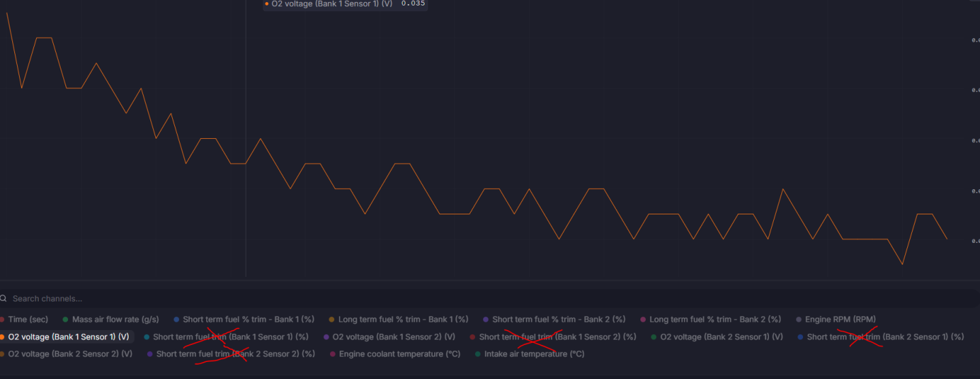980x379 pixels.
Task: Show O2 voltage (Bank 2 Sensor 1) trace
Action: click(x=721, y=337)
